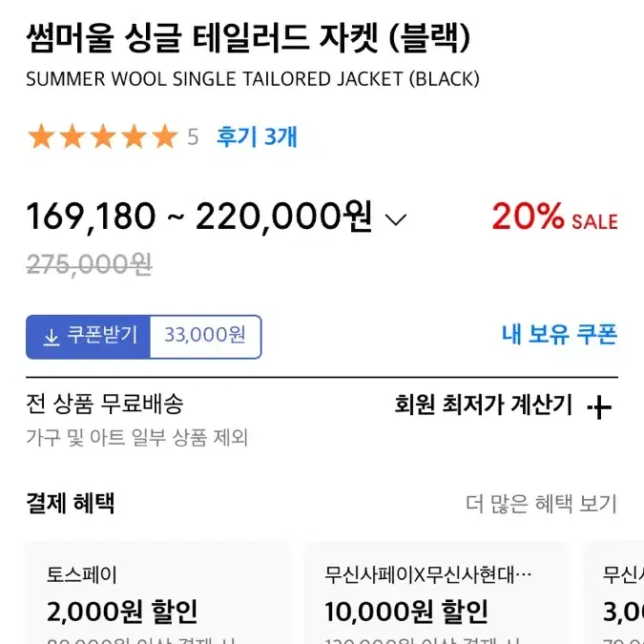Screen dimensions: 644x644
Task: Open the 후기 3개 reviews link
Action: 257,136
